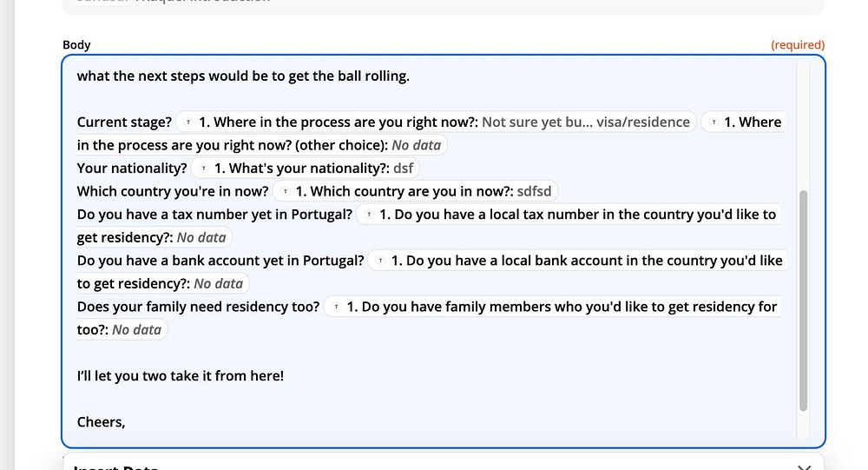Click the 'Not sure yet bu... visa/residence' pill value
Screen dimensions: 868x470
pos(586,122)
